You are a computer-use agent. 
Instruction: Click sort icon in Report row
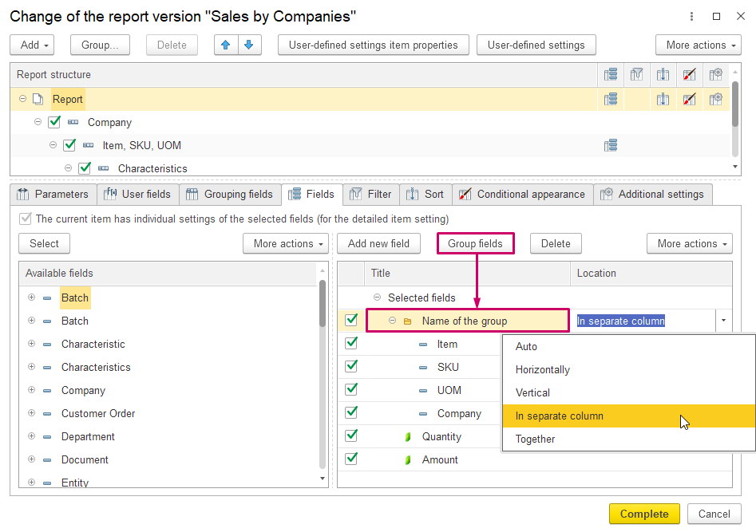[663, 99]
